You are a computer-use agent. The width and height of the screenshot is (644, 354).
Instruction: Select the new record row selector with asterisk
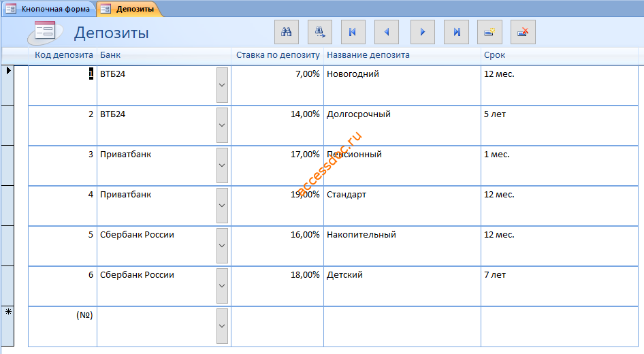click(x=7, y=326)
